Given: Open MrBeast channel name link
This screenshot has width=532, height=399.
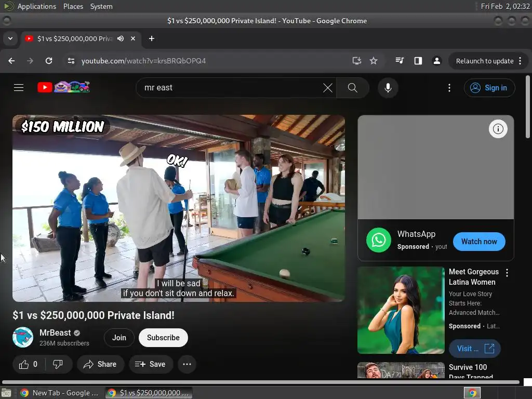Looking at the screenshot, I should pyautogui.click(x=55, y=333).
